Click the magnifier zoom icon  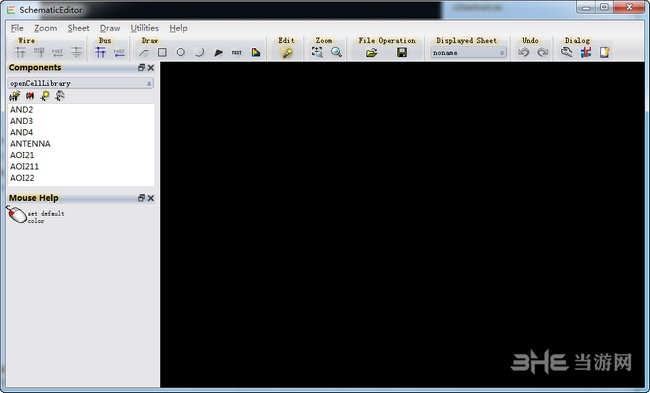pyautogui.click(x=336, y=52)
